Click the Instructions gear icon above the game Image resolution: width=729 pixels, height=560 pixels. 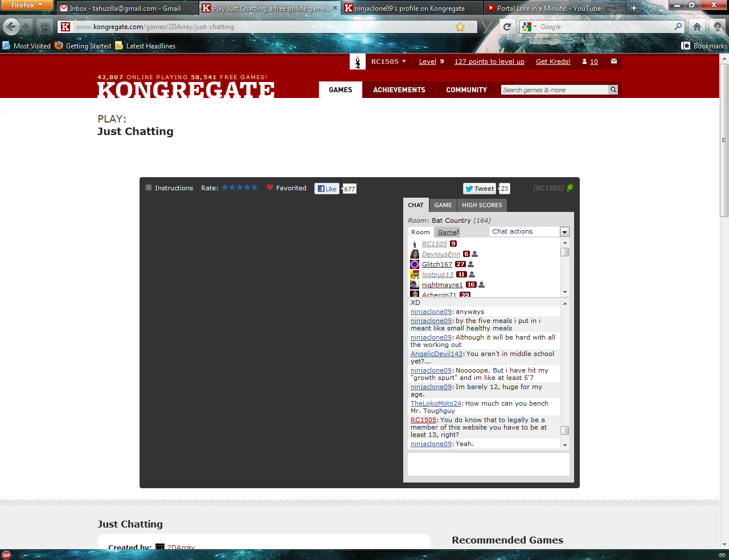click(148, 188)
